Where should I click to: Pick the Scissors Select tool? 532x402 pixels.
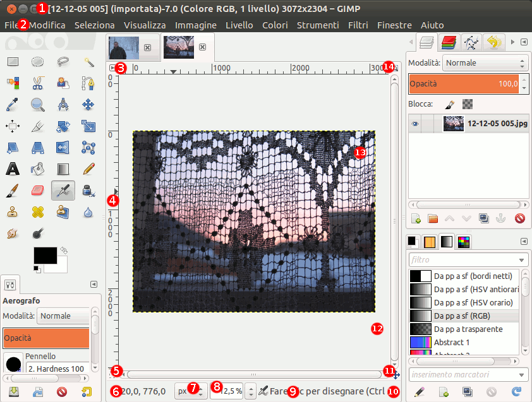[38, 83]
